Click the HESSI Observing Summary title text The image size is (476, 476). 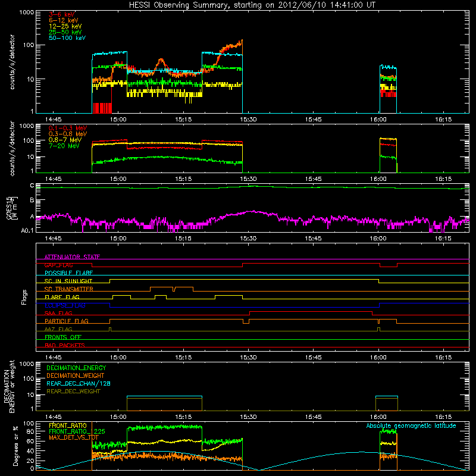[252, 5]
